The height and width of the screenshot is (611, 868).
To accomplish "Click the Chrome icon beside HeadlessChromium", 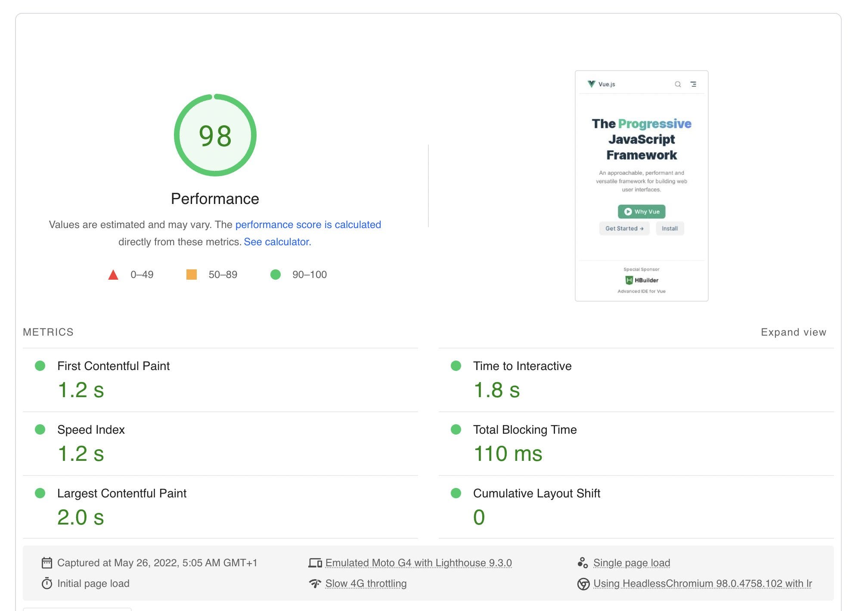I will tap(583, 584).
